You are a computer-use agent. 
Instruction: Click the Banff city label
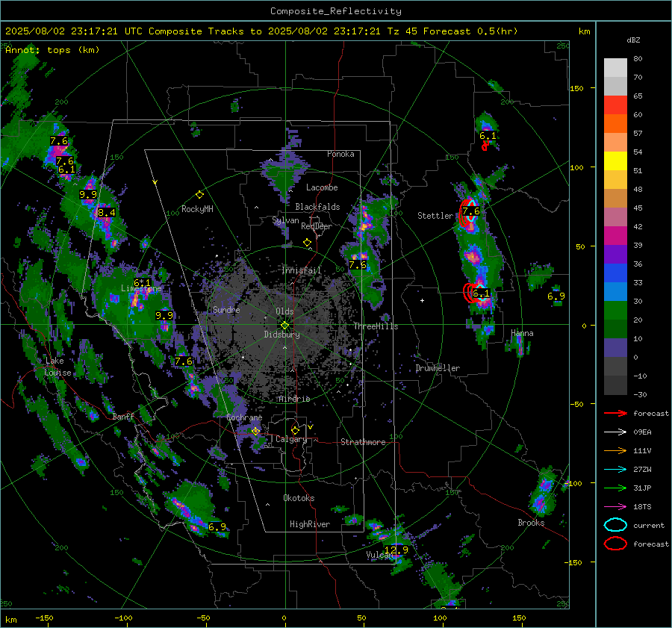[123, 416]
